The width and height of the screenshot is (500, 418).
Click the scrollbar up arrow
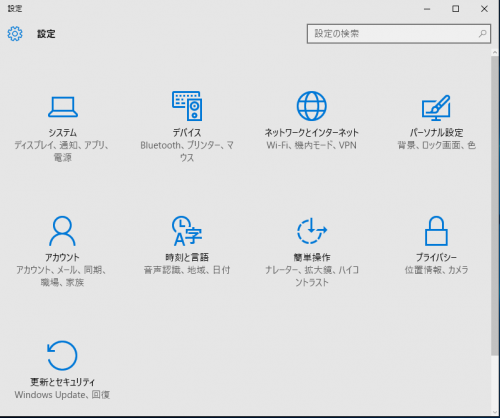coord(495,53)
